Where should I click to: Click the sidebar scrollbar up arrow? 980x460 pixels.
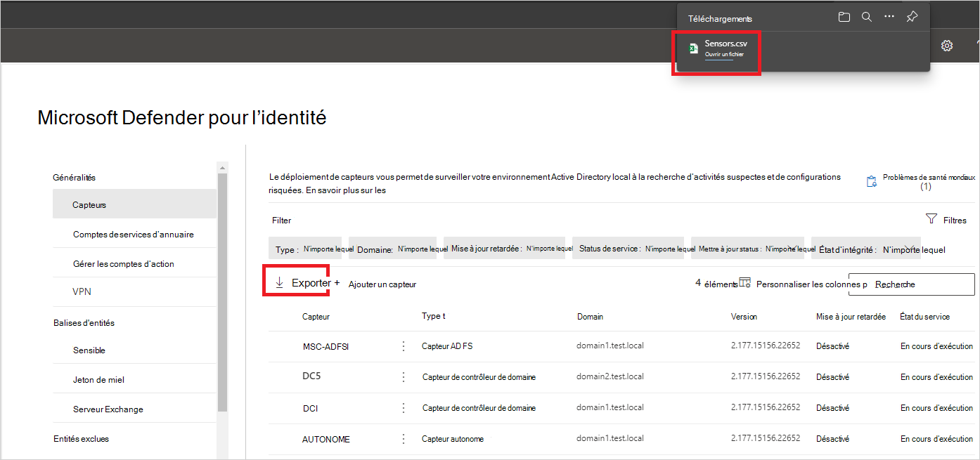coord(222,167)
